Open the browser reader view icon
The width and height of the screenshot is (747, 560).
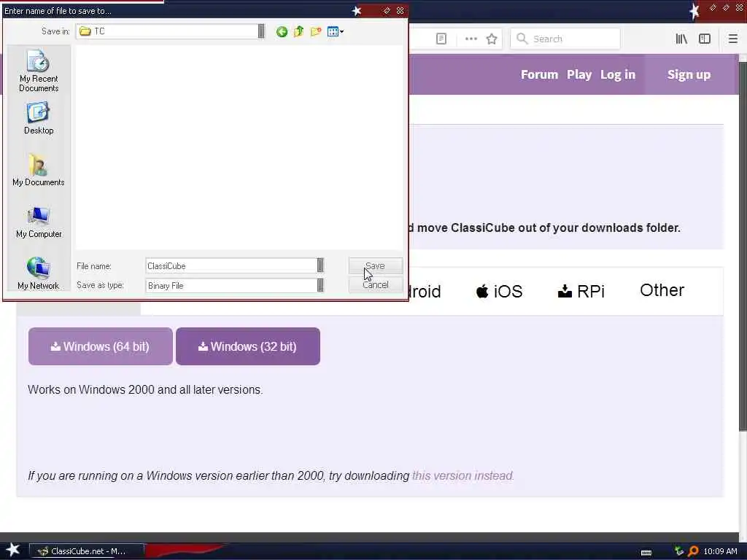pos(441,39)
